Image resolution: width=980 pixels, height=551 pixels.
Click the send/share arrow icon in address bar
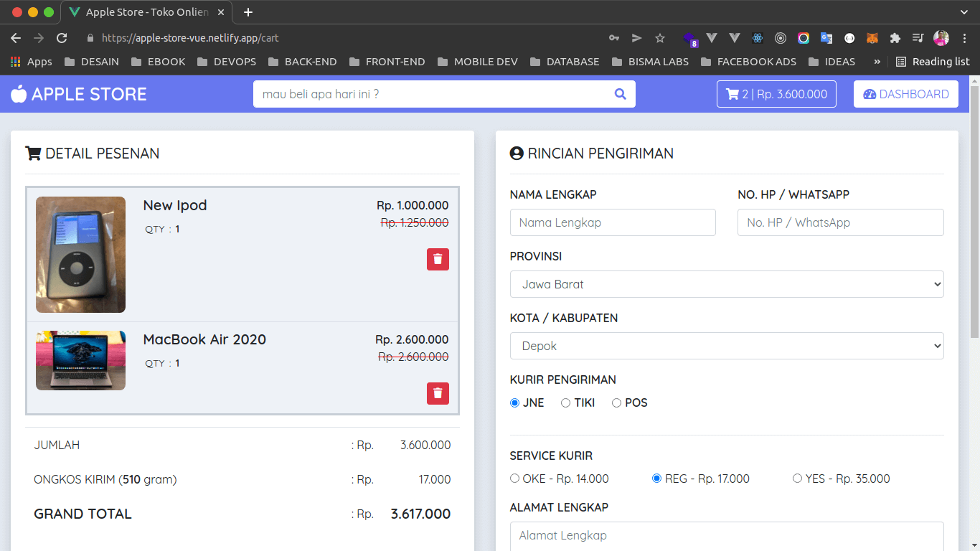tap(636, 38)
